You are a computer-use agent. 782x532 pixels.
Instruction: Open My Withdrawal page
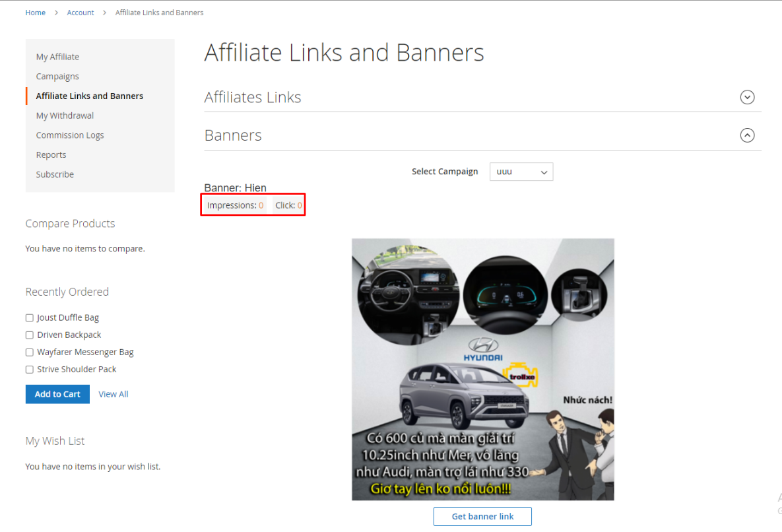pyautogui.click(x=65, y=116)
